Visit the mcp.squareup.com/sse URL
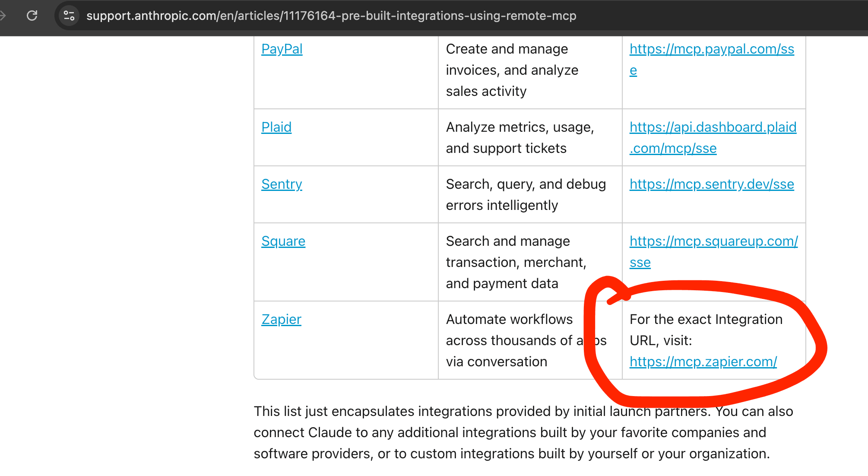Screen dimensions: 868x476 pyautogui.click(x=713, y=251)
